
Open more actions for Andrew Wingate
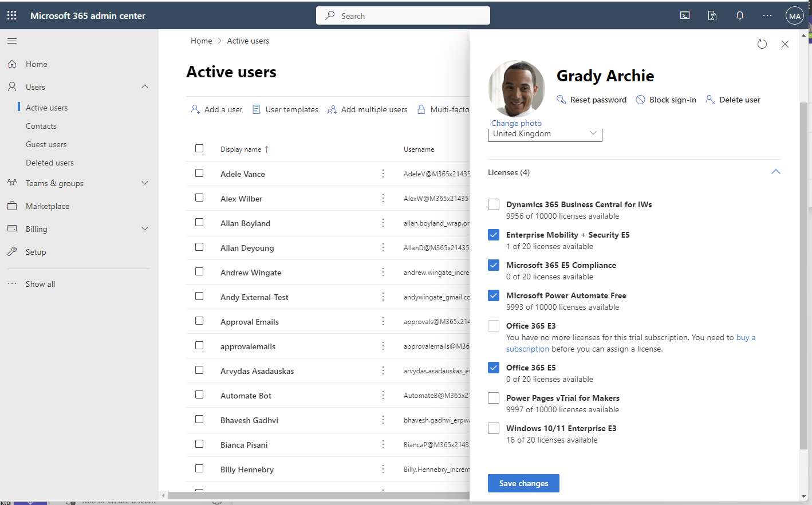coord(383,272)
